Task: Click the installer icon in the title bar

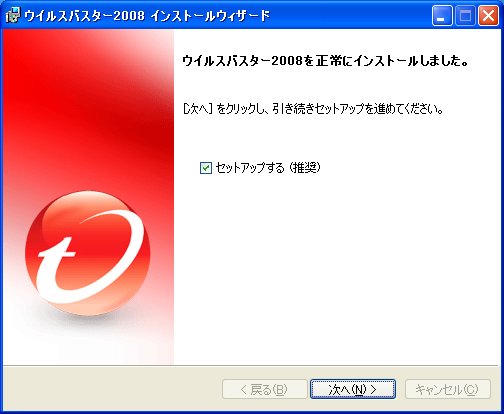Action: (x=13, y=15)
